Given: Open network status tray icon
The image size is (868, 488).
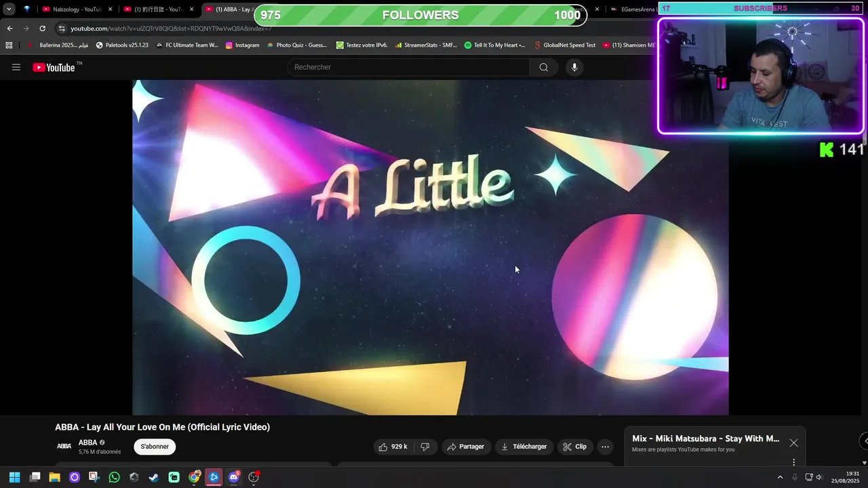Looking at the screenshot, I should 809,477.
